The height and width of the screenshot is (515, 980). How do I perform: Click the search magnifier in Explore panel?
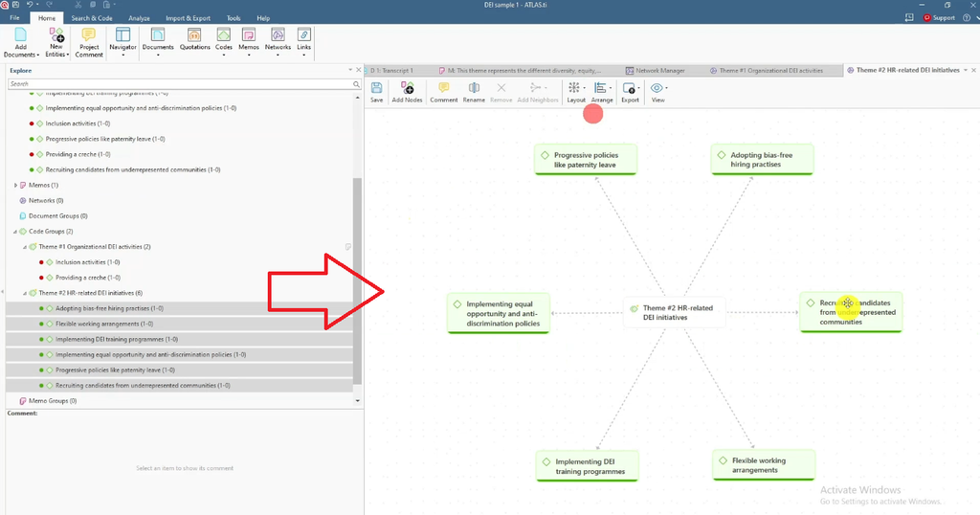pyautogui.click(x=356, y=83)
